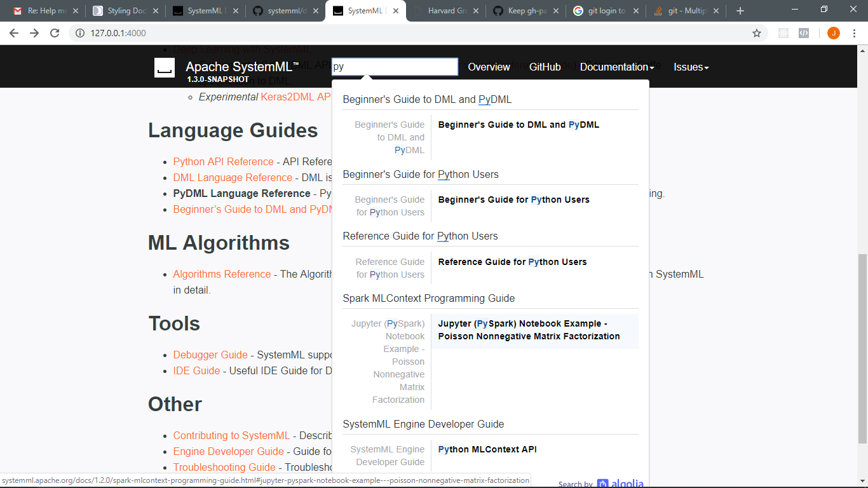
Task: Open the Overview nav link
Action: coord(489,67)
